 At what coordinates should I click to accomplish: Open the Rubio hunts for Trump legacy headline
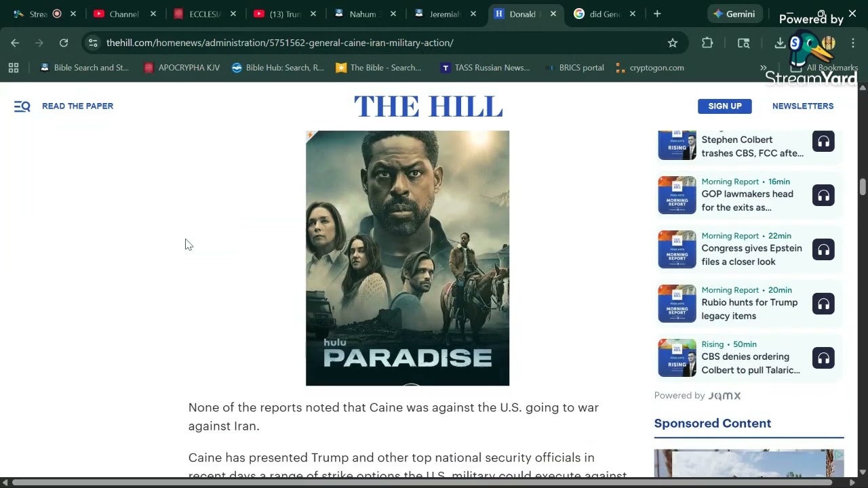(x=749, y=309)
